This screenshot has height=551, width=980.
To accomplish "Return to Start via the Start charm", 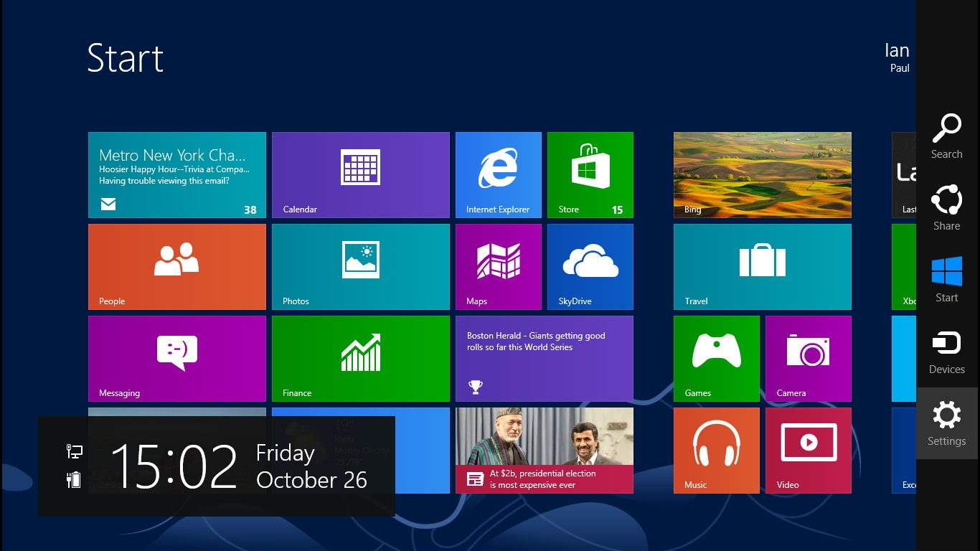I will pyautogui.click(x=946, y=280).
